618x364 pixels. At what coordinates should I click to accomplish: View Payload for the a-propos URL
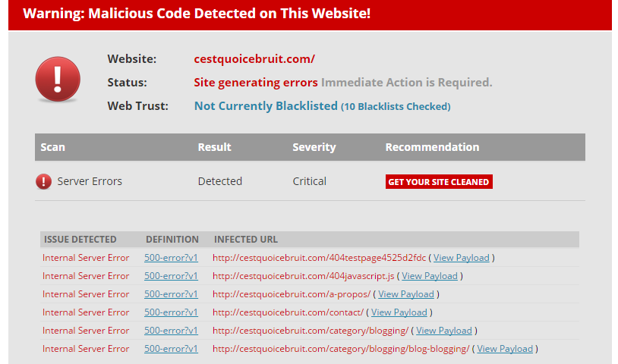click(x=406, y=294)
